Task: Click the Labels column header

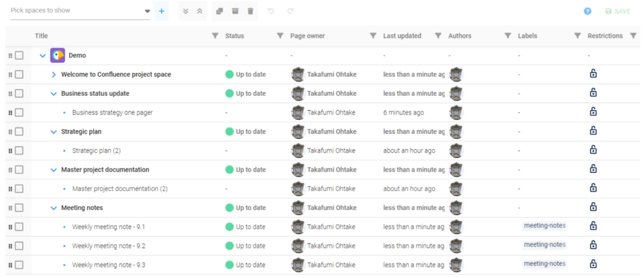Action: pos(528,36)
